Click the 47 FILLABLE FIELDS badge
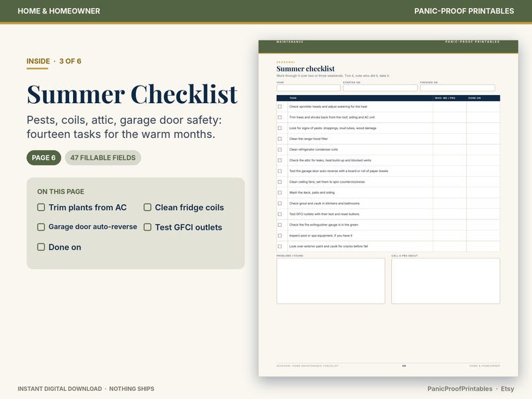532x399 pixels. [103, 157]
